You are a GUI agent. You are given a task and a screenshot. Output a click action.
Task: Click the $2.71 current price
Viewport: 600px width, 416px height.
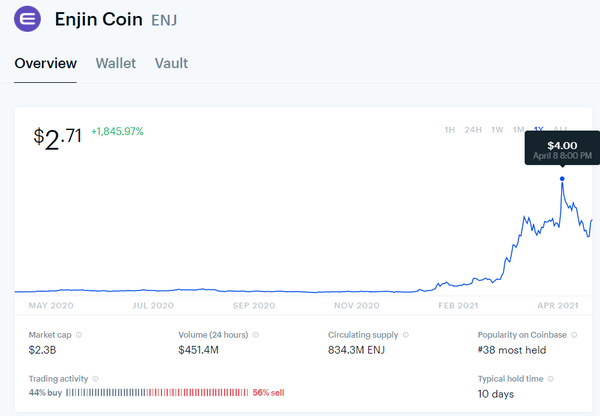tap(58, 136)
